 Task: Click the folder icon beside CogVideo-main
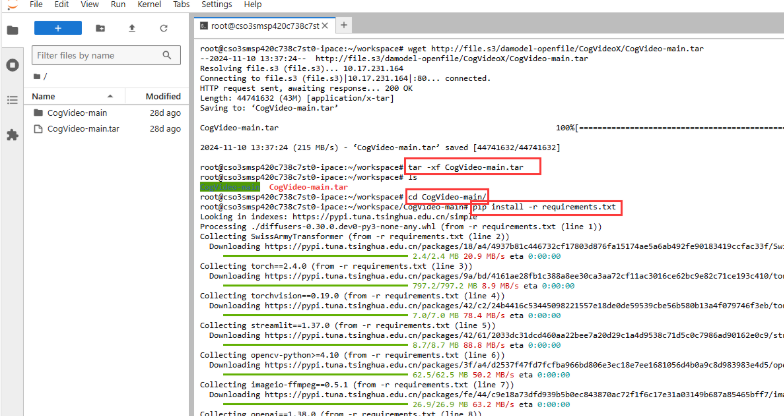coord(38,112)
